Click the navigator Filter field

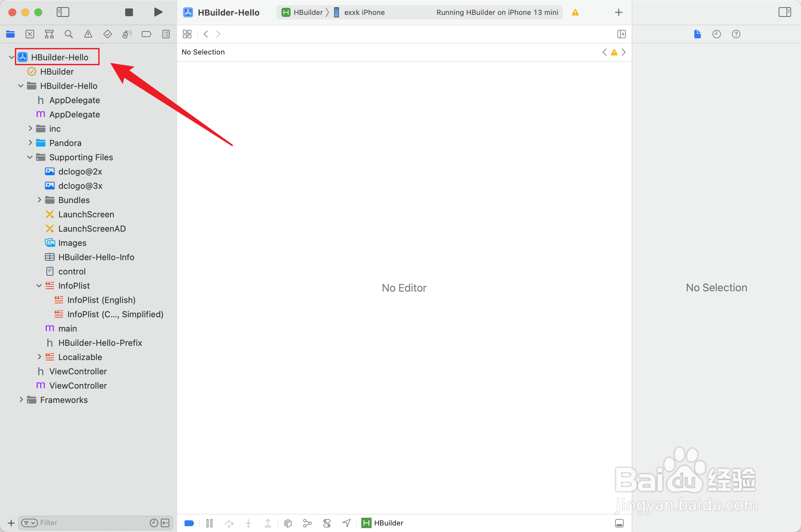[96, 523]
